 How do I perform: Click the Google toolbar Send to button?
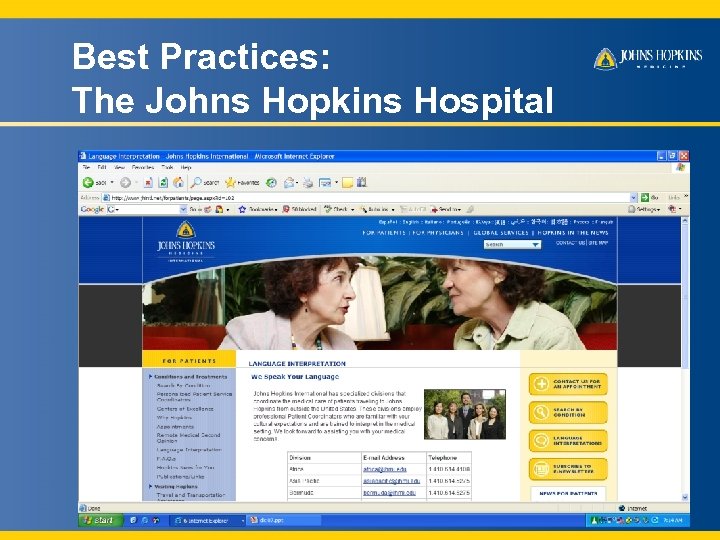(x=445, y=209)
